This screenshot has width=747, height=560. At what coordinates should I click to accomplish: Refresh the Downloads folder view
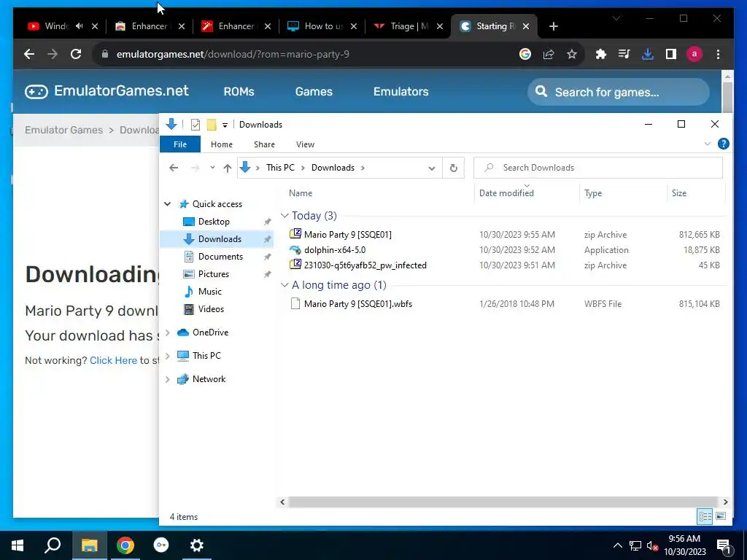[454, 168]
